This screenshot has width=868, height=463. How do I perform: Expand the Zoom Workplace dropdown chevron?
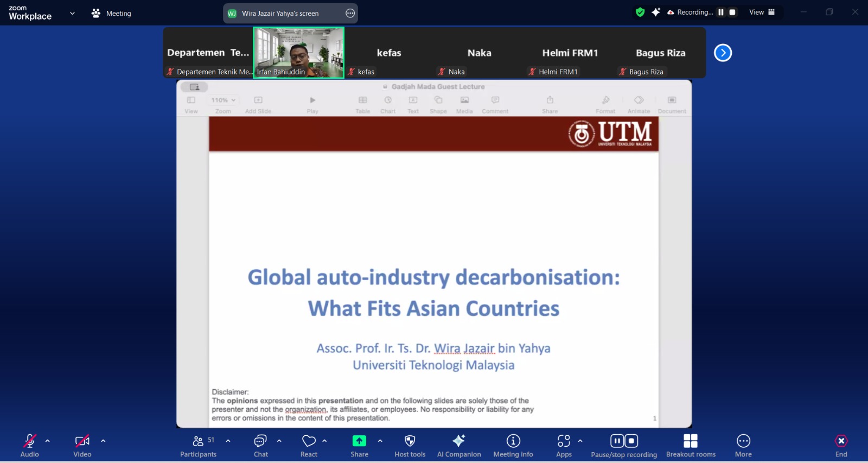tap(72, 14)
